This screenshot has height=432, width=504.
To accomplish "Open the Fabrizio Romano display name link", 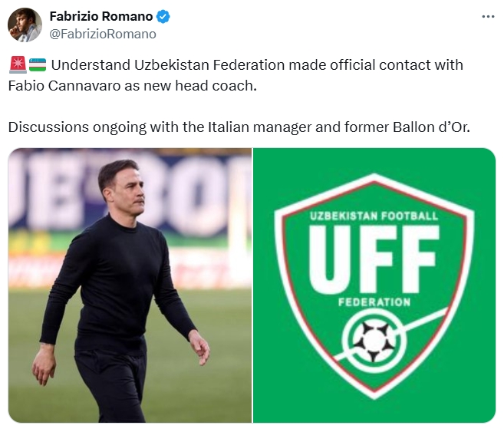I will [x=100, y=16].
